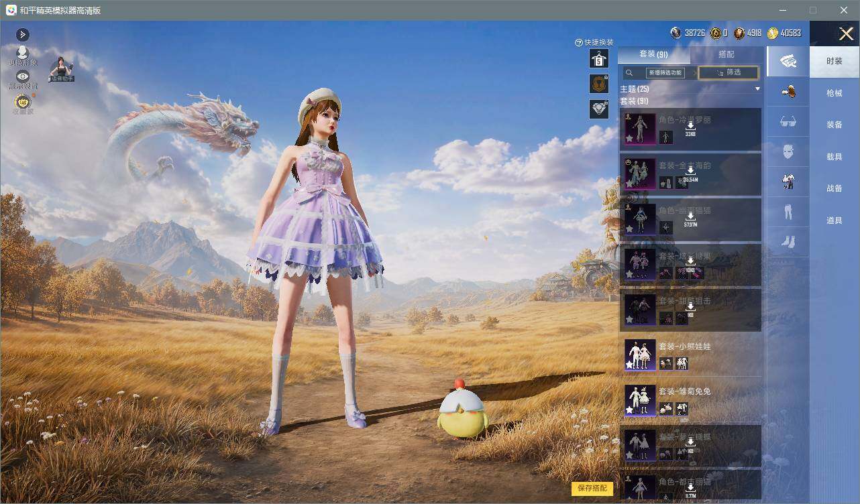The height and width of the screenshot is (504, 860).
Task: Open the 装备 equipment tab
Action: click(835, 125)
